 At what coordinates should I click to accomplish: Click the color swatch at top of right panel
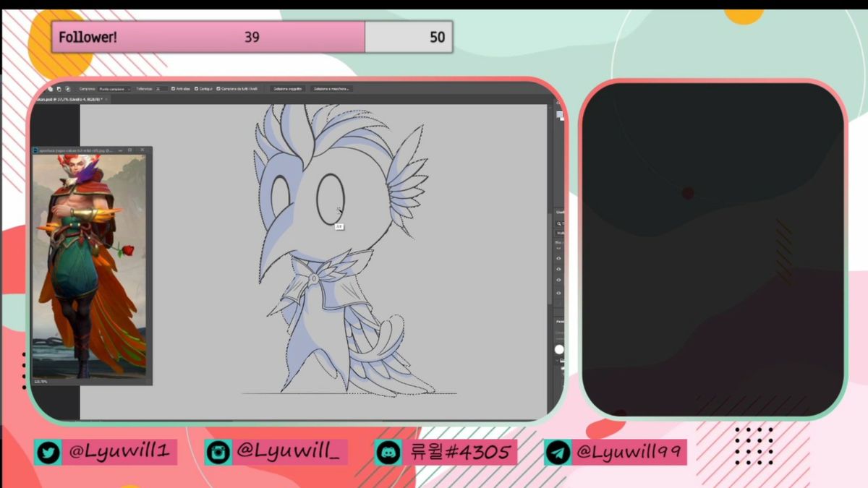click(560, 115)
